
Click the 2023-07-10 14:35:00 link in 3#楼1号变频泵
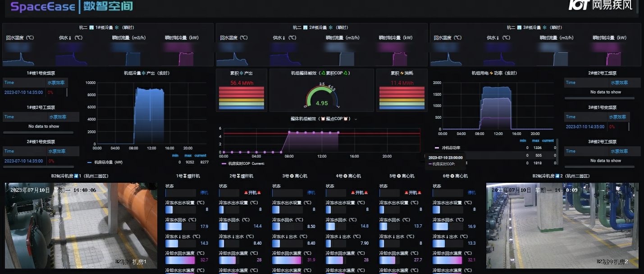(x=585, y=127)
